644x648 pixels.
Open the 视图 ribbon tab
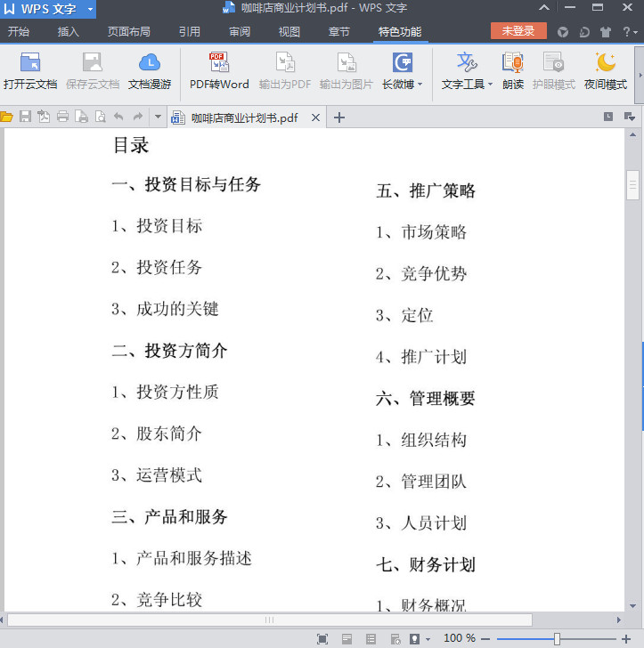289,32
